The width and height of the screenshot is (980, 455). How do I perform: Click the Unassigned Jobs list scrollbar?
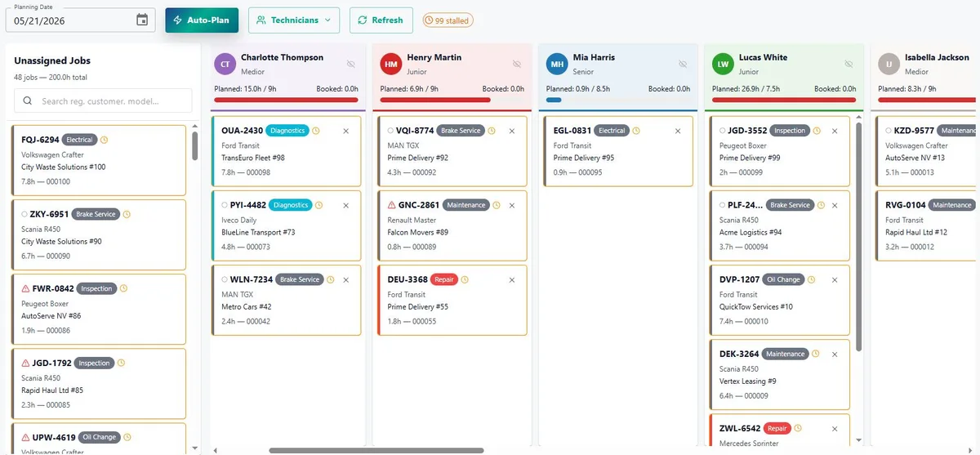coord(194,145)
